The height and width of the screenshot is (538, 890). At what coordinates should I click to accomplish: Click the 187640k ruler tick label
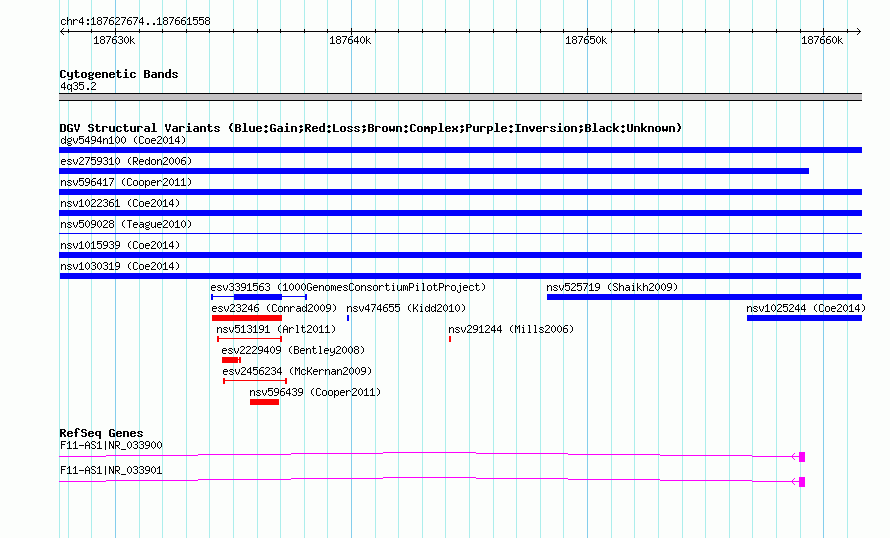350,40
